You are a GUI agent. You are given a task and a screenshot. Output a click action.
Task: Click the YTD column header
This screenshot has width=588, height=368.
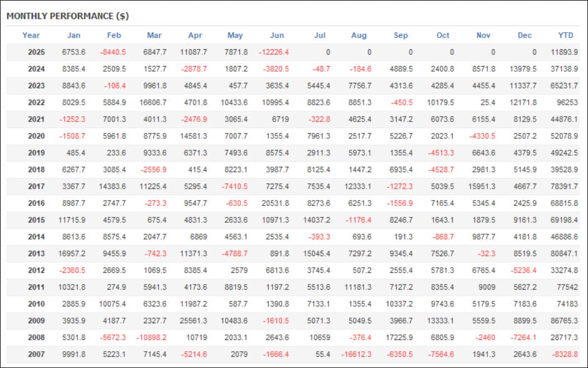tap(566, 35)
